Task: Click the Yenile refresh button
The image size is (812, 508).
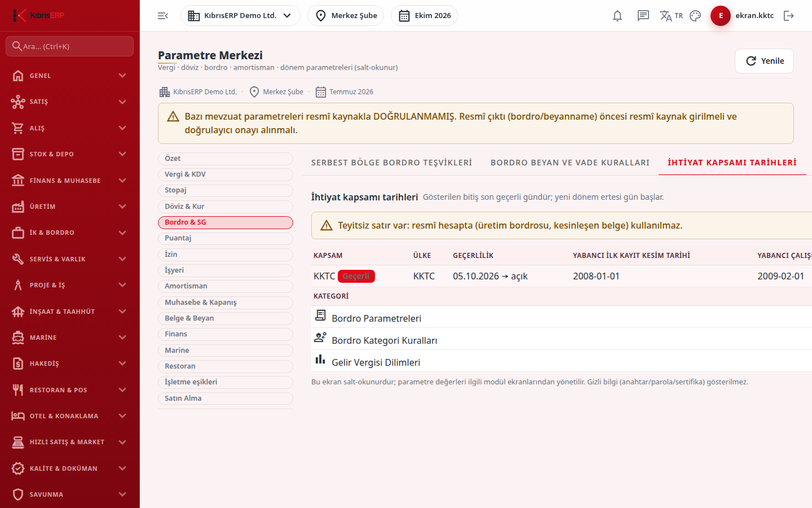Action: coord(764,61)
